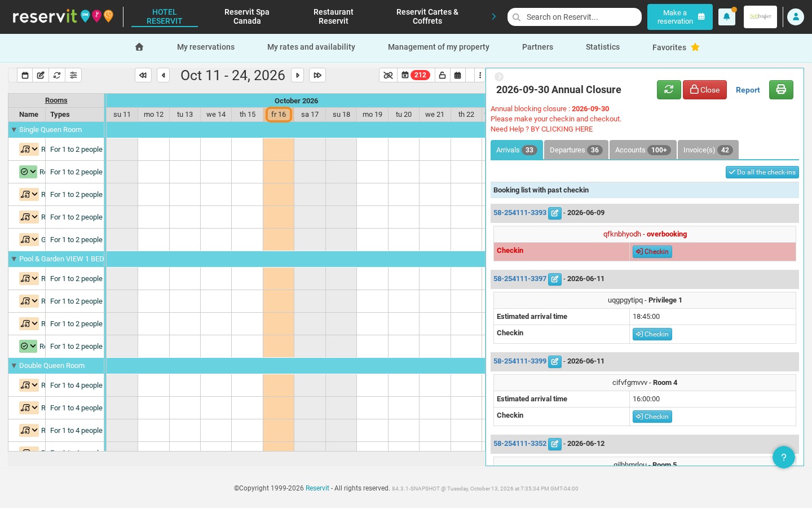
Task: Click the red Close button
Action: point(705,90)
